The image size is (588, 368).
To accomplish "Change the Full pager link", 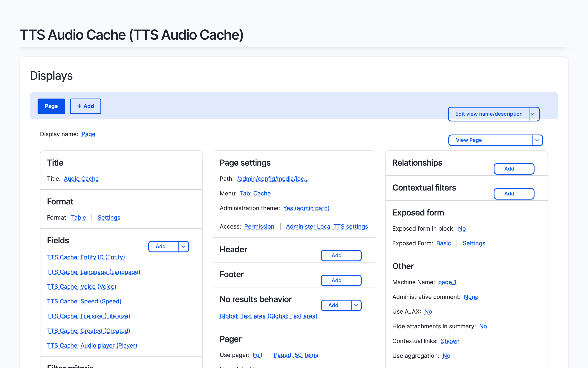I will pyautogui.click(x=257, y=355).
